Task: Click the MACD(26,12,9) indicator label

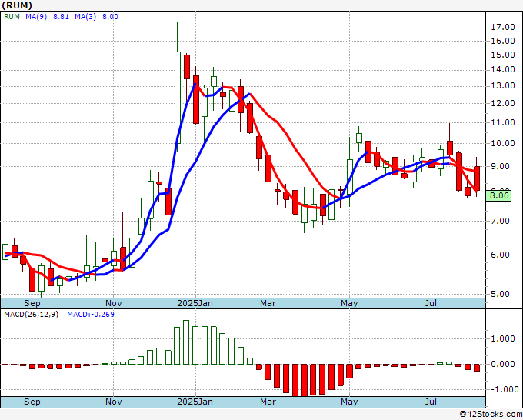Action: click(x=31, y=315)
